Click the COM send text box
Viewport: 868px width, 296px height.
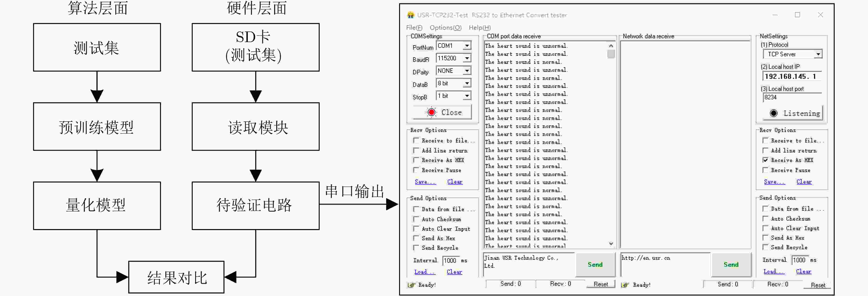click(529, 264)
